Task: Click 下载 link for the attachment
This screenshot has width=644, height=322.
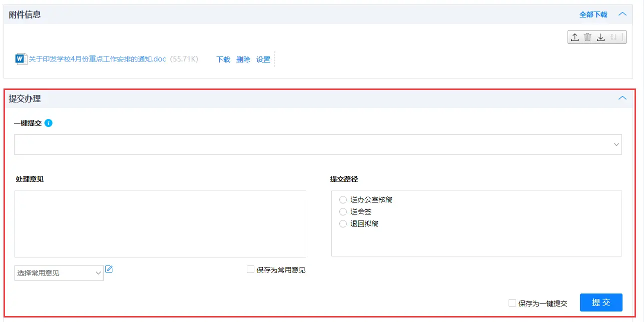Action: coord(223,59)
